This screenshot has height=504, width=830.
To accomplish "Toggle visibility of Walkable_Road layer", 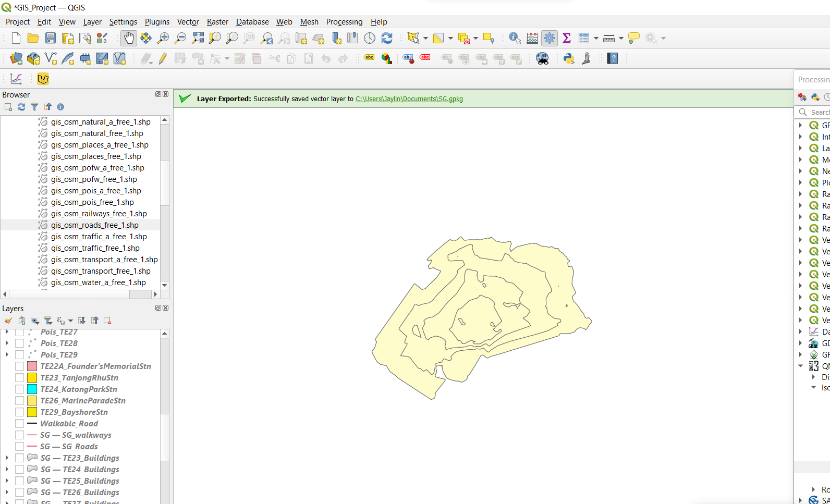I will click(20, 424).
